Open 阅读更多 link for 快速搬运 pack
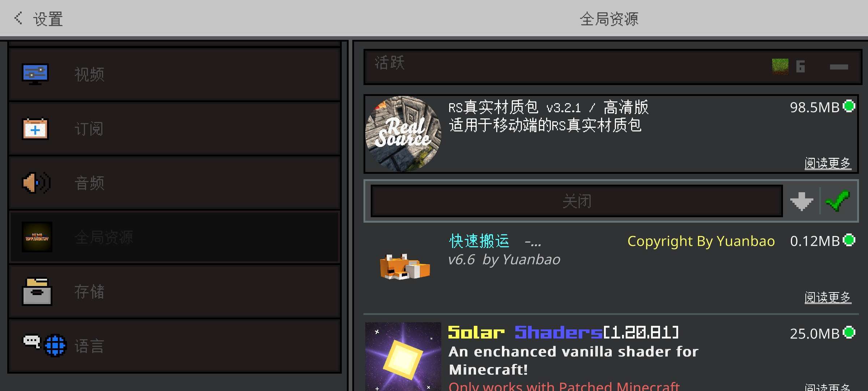Image resolution: width=868 pixels, height=391 pixels. [828, 297]
